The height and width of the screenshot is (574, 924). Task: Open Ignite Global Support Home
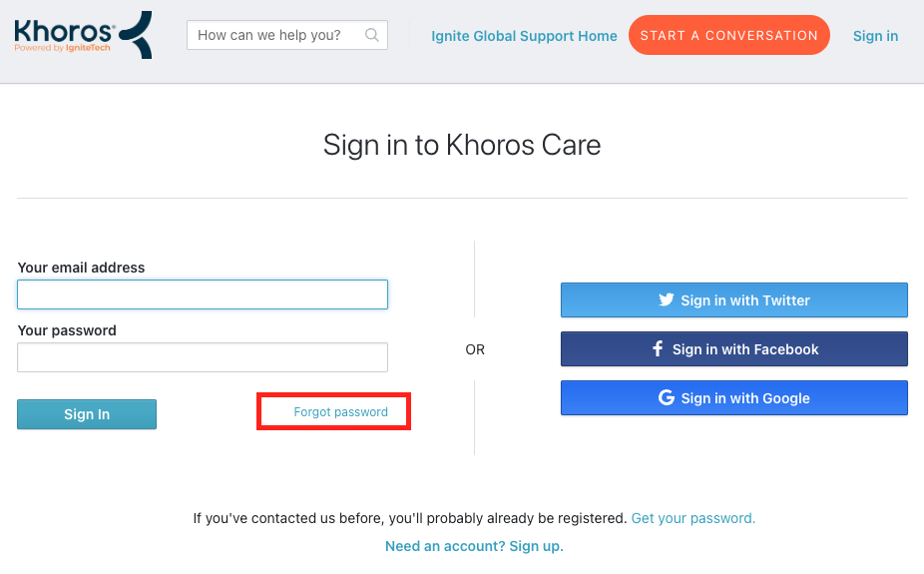point(524,36)
